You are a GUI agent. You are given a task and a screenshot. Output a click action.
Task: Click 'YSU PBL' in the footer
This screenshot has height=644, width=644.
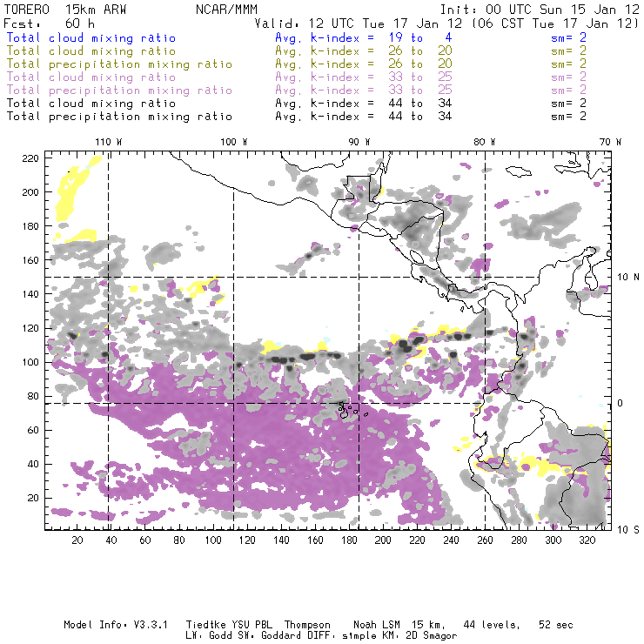click(252, 625)
